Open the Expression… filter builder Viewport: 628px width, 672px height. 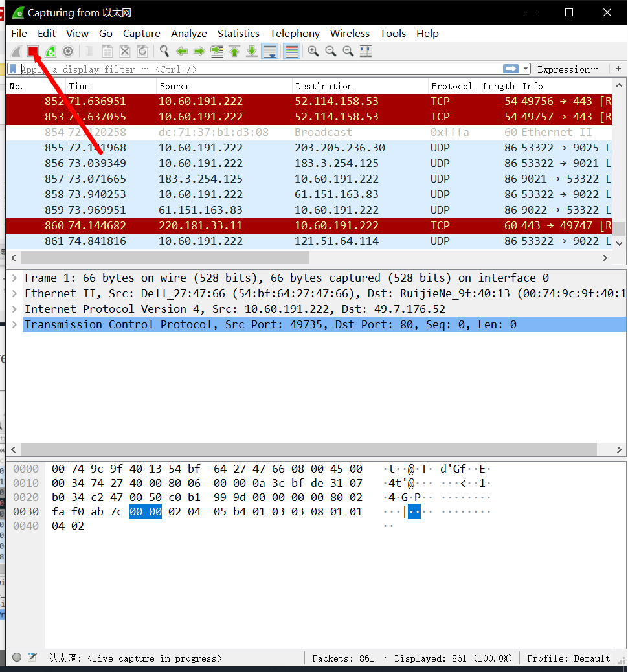pyautogui.click(x=568, y=69)
